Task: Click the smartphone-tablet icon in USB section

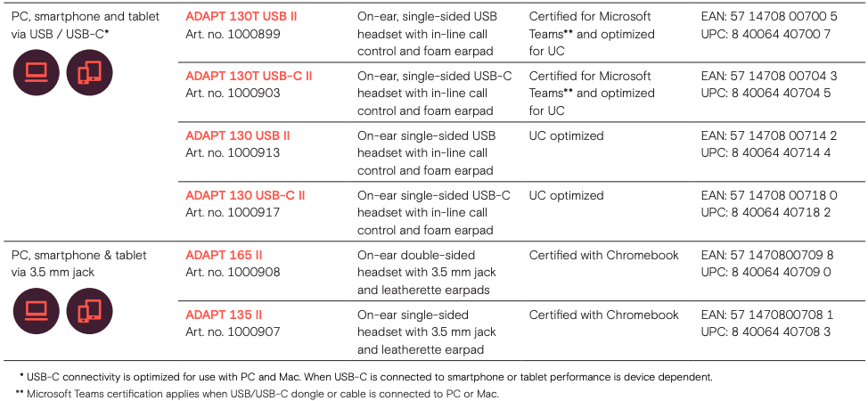Action: pyautogui.click(x=89, y=72)
